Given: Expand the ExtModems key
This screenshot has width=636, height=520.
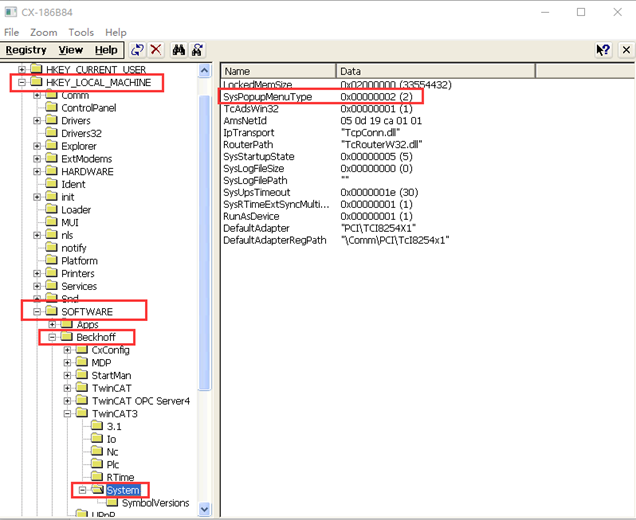Looking at the screenshot, I should coord(37,159).
